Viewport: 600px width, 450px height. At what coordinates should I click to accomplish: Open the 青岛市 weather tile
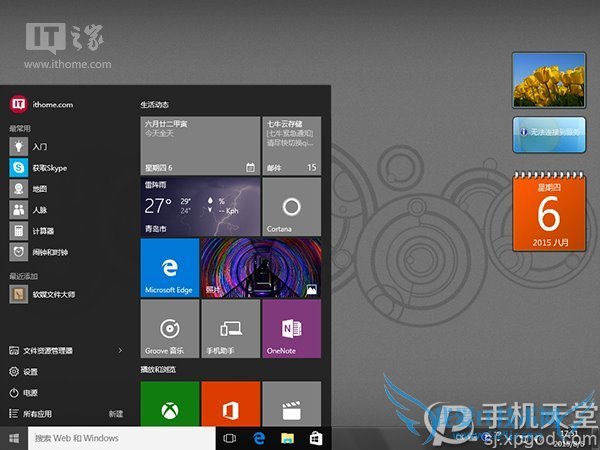click(200, 207)
